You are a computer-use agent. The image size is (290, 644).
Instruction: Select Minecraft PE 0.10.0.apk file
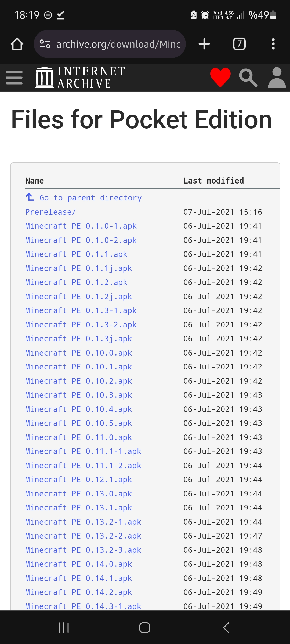(x=78, y=353)
